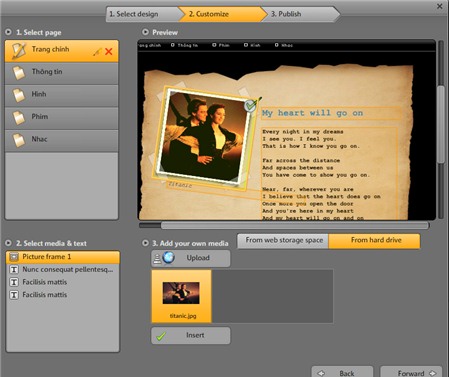Collapse the Select page section arrow
This screenshot has width=450, height=377.
[9, 32]
